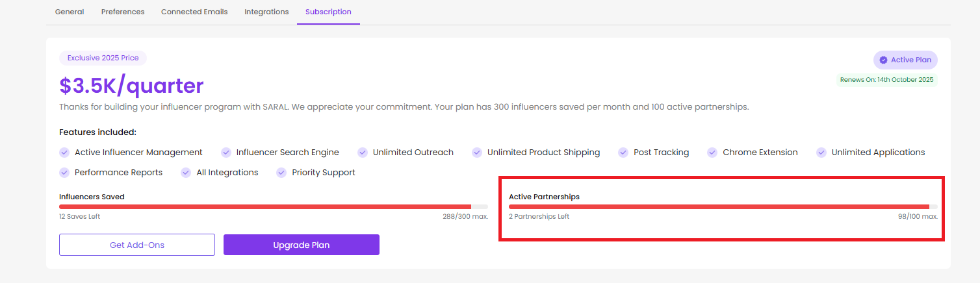Click the Active Partnerships progress bar

(723, 206)
